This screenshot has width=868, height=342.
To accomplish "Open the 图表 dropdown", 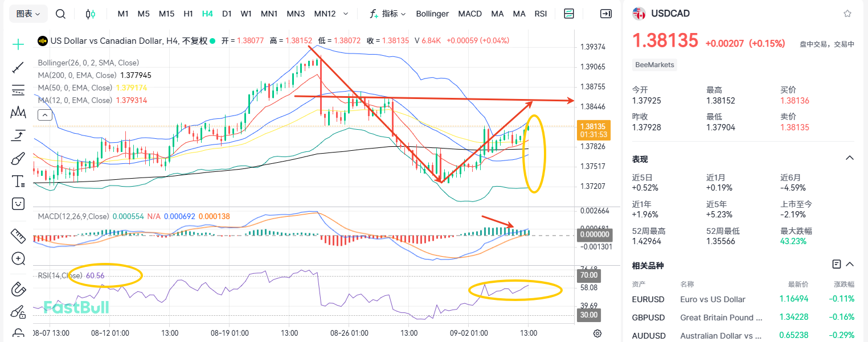I will click(x=28, y=14).
